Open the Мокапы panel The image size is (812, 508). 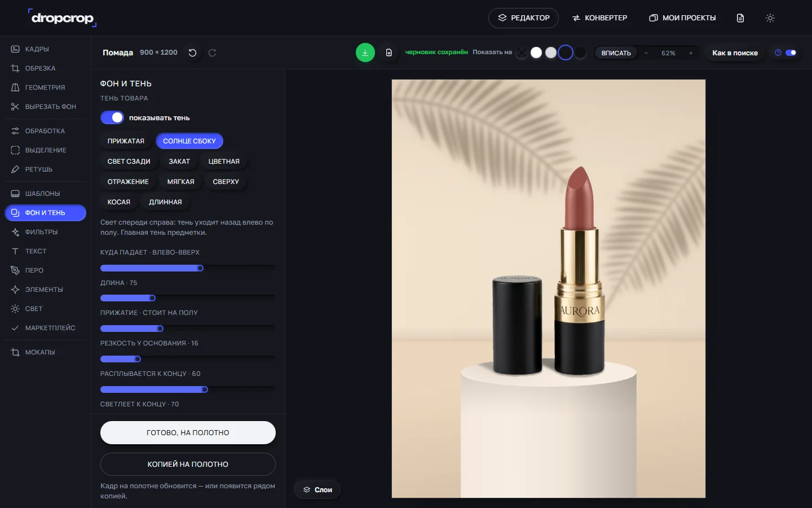coord(45,352)
